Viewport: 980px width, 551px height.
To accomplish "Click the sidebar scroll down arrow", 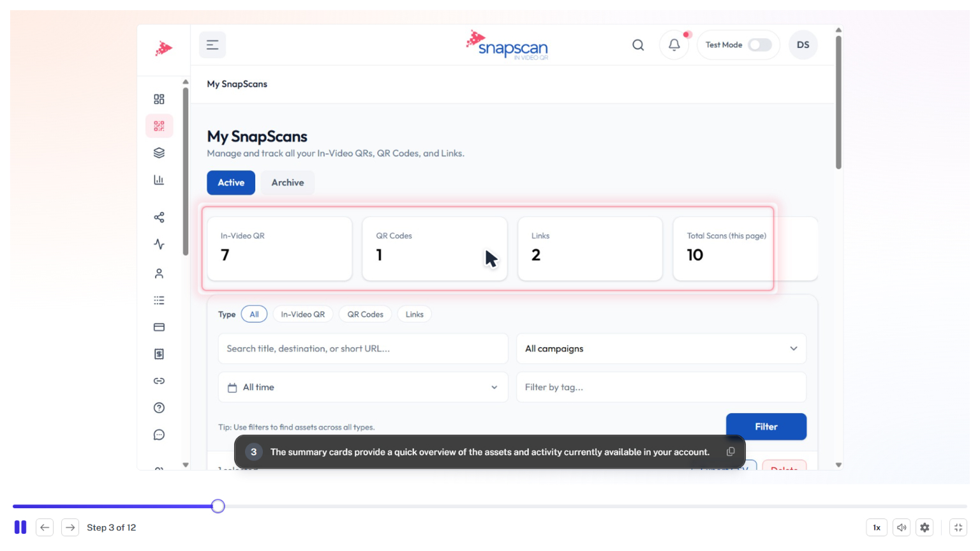I will [186, 465].
